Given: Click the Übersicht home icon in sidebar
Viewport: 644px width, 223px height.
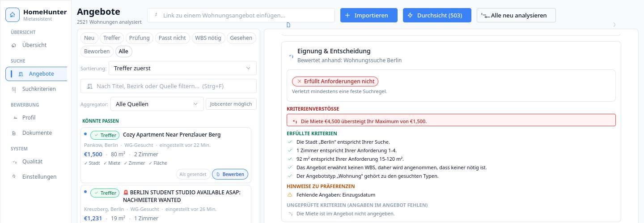Looking at the screenshot, I should (x=14, y=45).
